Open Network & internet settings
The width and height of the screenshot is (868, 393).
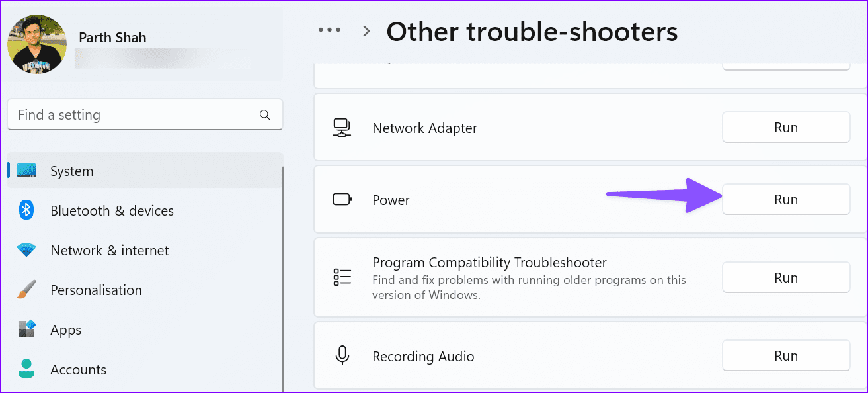click(x=145, y=250)
